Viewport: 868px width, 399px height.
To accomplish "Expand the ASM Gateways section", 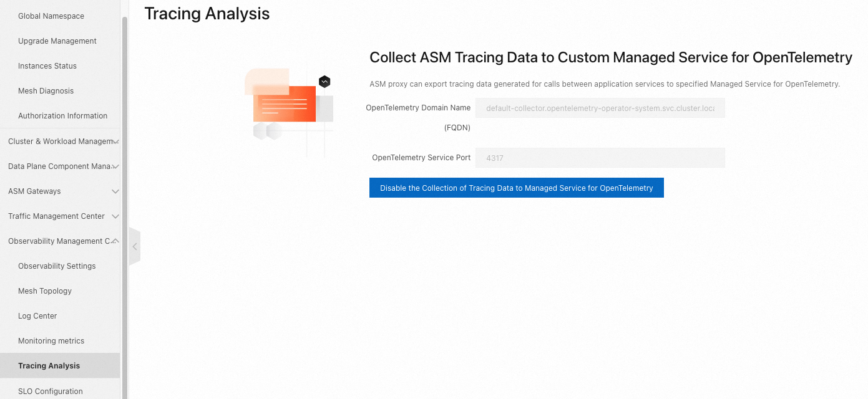I will click(61, 191).
